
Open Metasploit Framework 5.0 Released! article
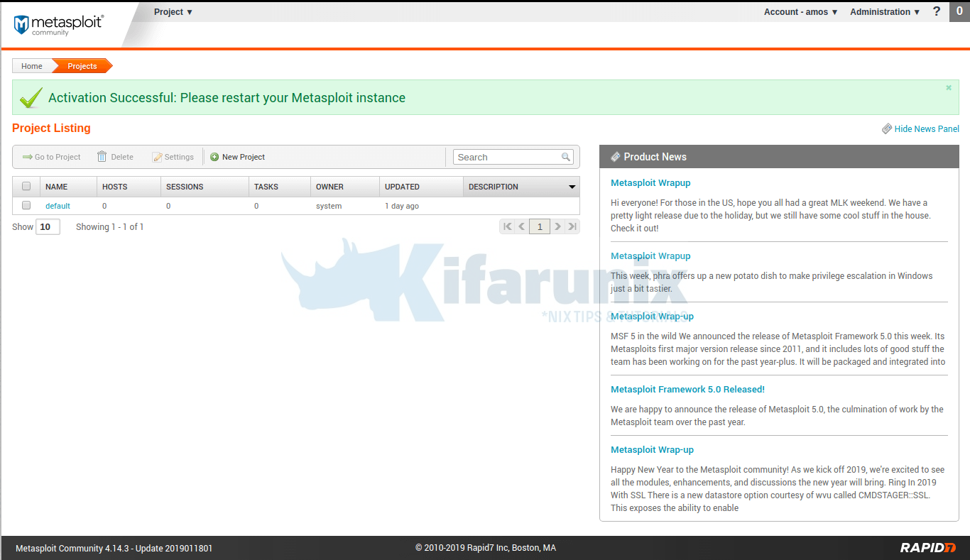click(687, 390)
